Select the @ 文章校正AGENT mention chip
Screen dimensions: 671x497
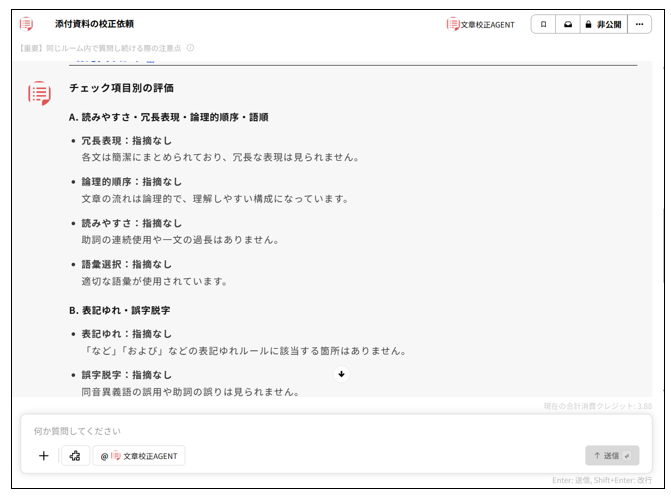(x=139, y=456)
